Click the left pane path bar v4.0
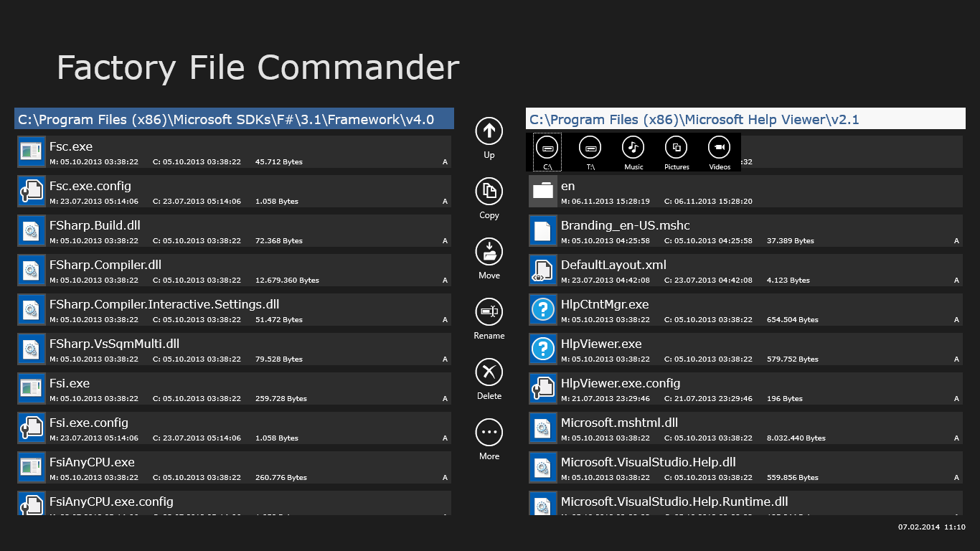 [x=234, y=119]
